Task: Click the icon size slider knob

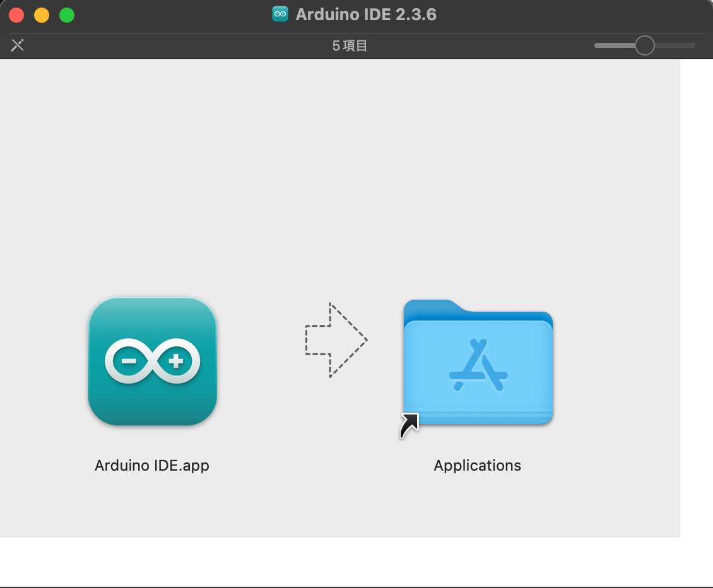Action: tap(644, 45)
